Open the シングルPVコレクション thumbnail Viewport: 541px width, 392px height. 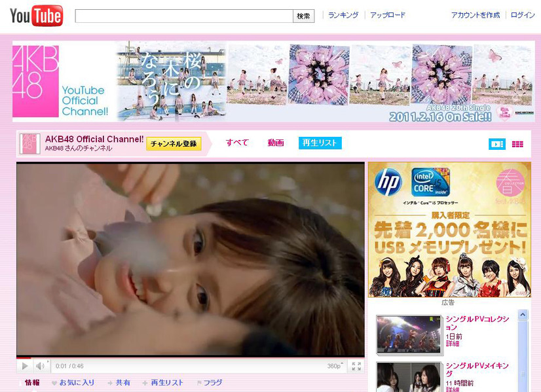pyautogui.click(x=409, y=334)
